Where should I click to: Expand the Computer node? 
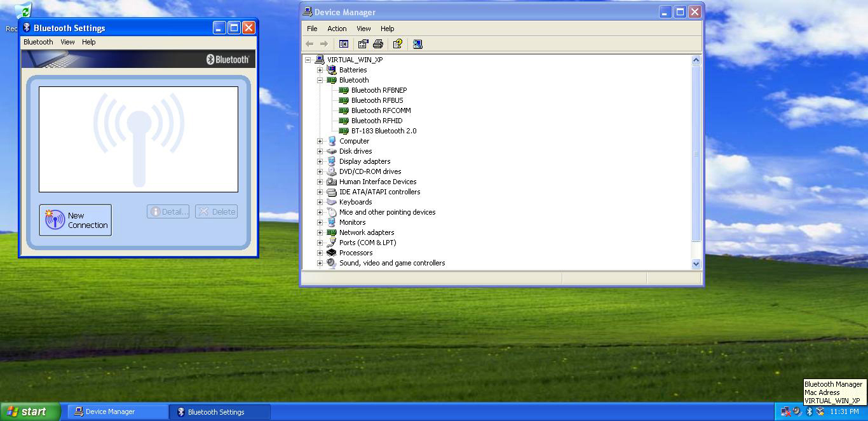[320, 141]
